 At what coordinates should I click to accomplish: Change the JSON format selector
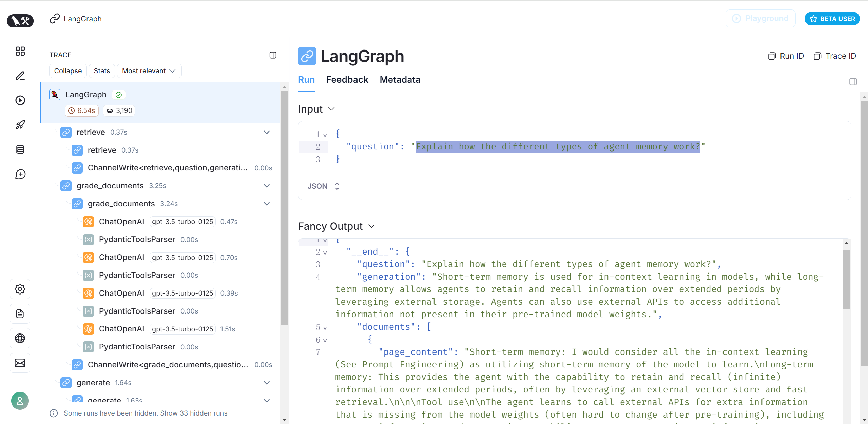click(323, 186)
